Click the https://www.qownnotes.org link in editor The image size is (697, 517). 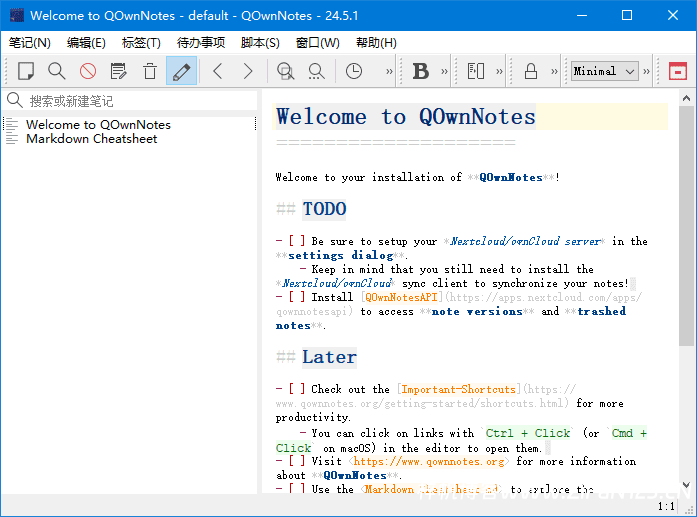431,462
